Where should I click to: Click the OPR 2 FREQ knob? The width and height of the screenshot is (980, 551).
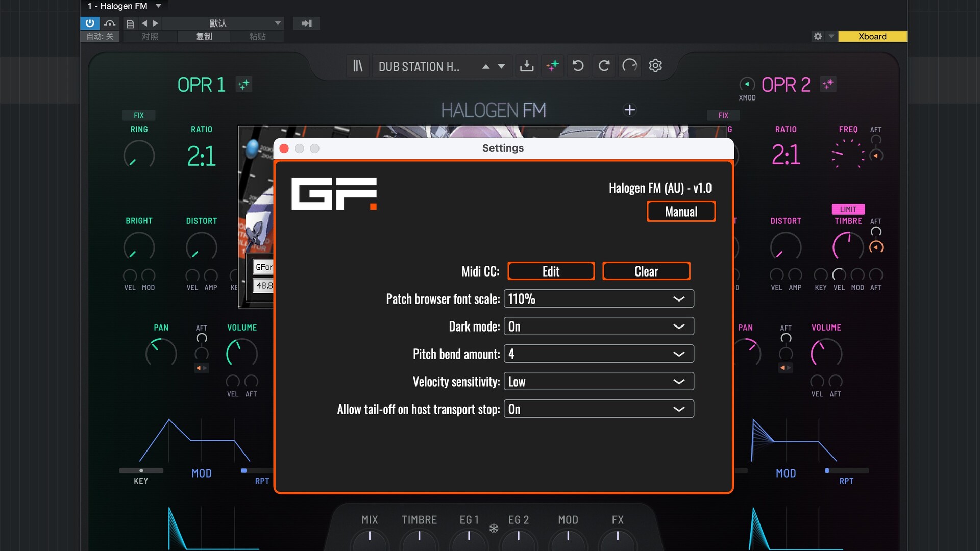(848, 154)
